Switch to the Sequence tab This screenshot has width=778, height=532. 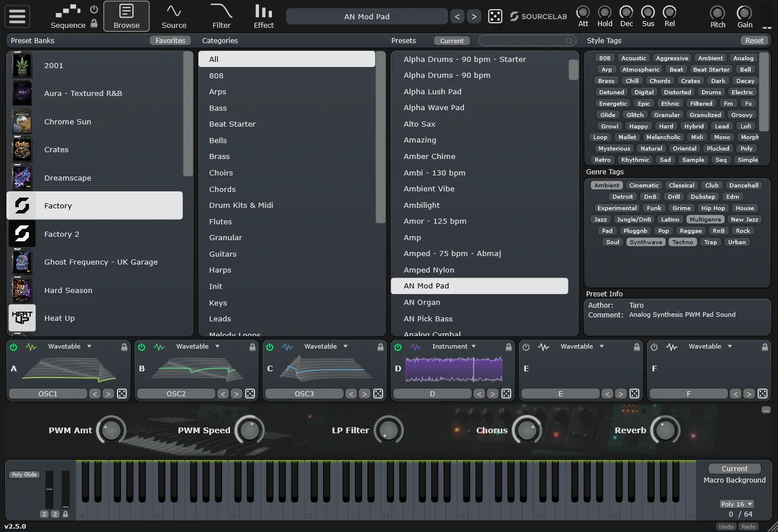point(68,16)
